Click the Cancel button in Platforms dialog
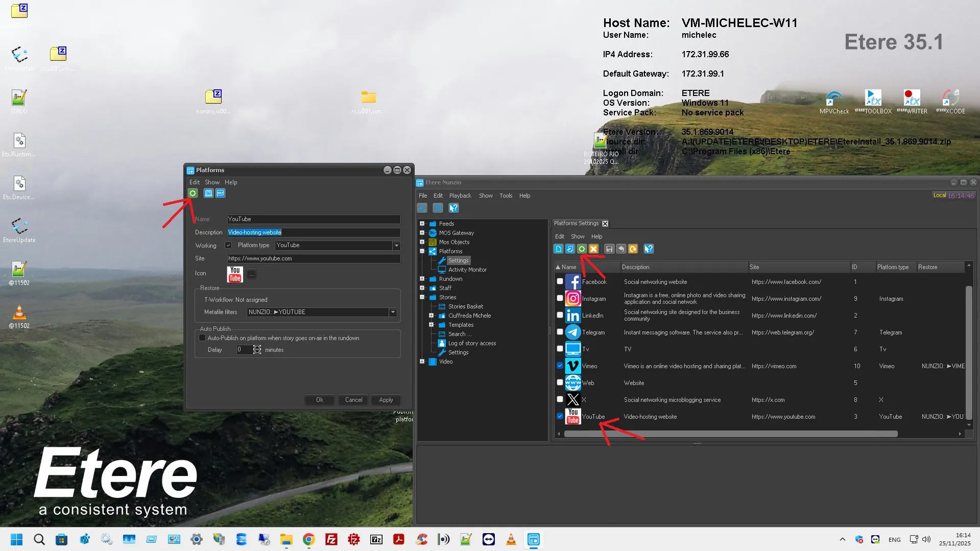 point(353,400)
